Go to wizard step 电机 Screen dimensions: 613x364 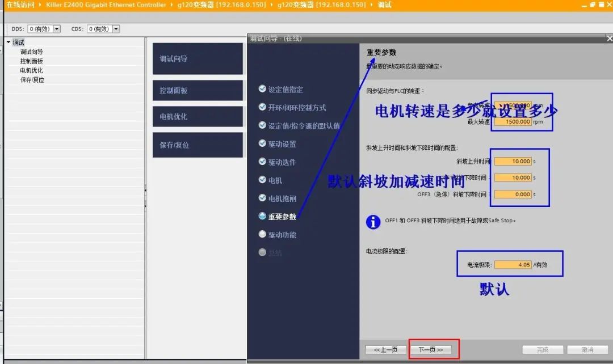[x=275, y=180]
